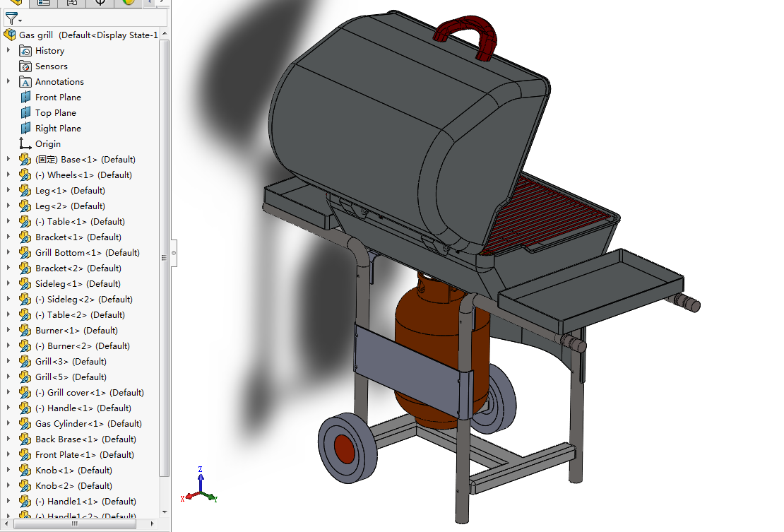Click the History folder icon
The width and height of the screenshot is (784, 532).
25,50
